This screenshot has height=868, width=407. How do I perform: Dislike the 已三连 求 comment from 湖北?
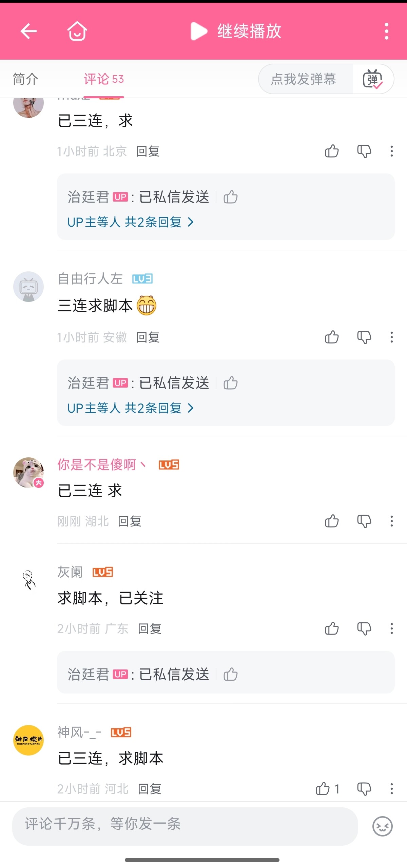coord(364,521)
